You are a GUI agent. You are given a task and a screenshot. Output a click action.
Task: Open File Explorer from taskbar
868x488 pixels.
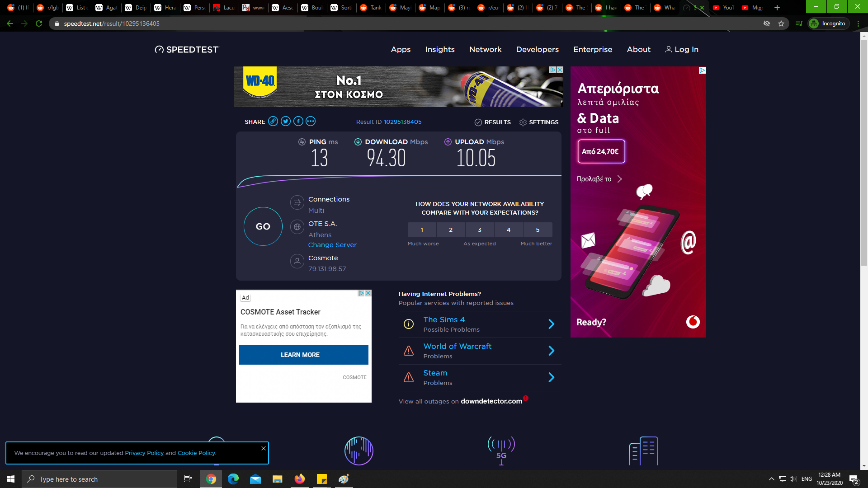click(x=278, y=479)
